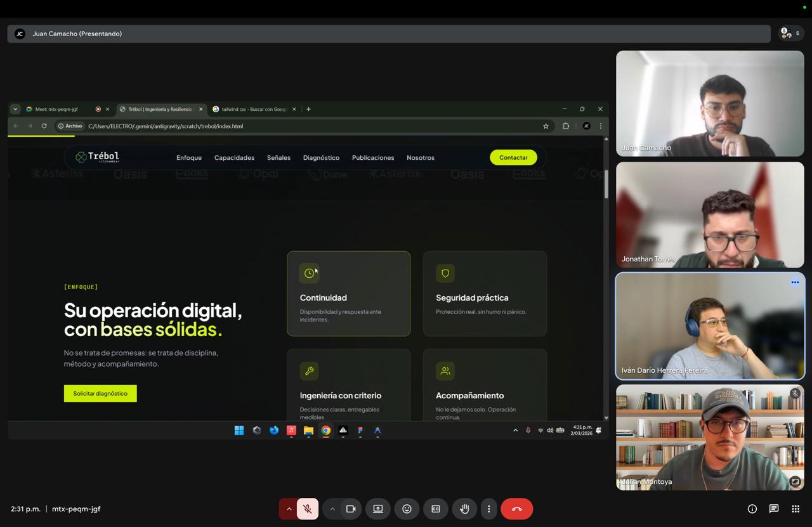Select the Acompañamiento people icon

coord(445,371)
